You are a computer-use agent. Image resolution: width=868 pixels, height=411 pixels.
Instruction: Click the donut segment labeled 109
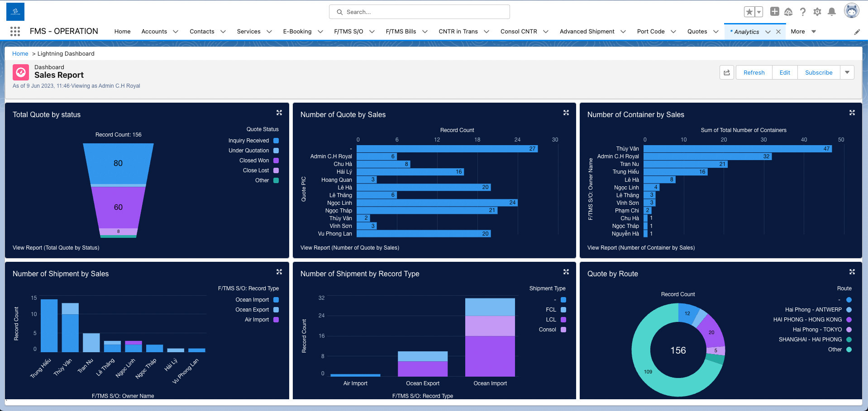[648, 371]
